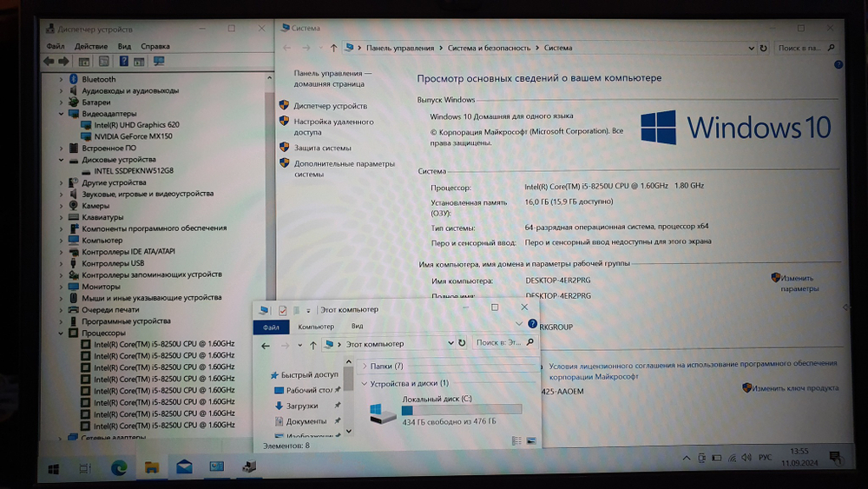The image size is (868, 489).
Task: Collapse the Видеоадаптеры category
Action: click(x=62, y=114)
